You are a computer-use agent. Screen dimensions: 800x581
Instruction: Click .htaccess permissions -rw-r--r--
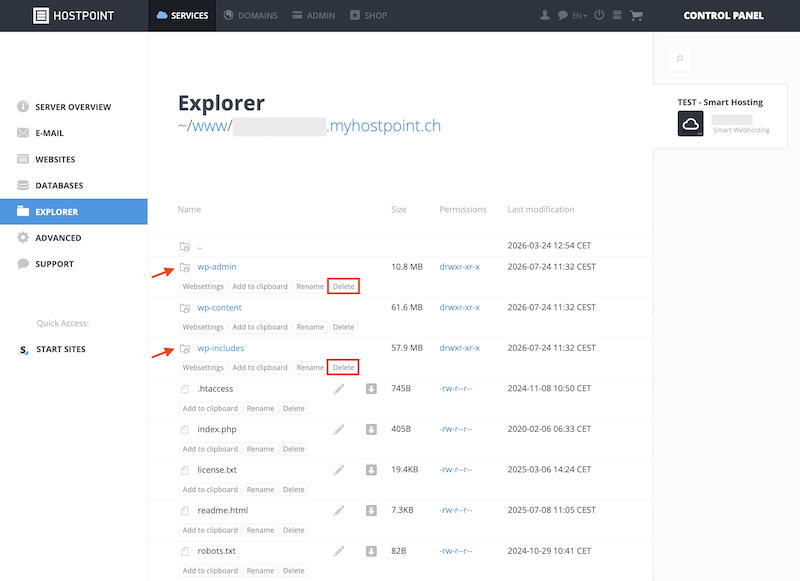(x=456, y=388)
